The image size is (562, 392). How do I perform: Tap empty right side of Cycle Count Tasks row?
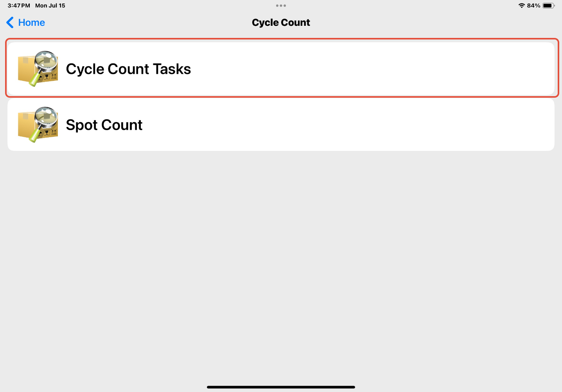point(391,69)
